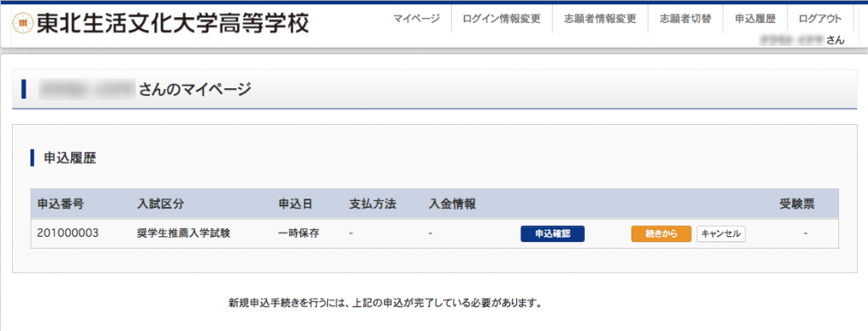This screenshot has width=868, height=331.
Task: Open the マイページ menu item
Action: pos(416,19)
